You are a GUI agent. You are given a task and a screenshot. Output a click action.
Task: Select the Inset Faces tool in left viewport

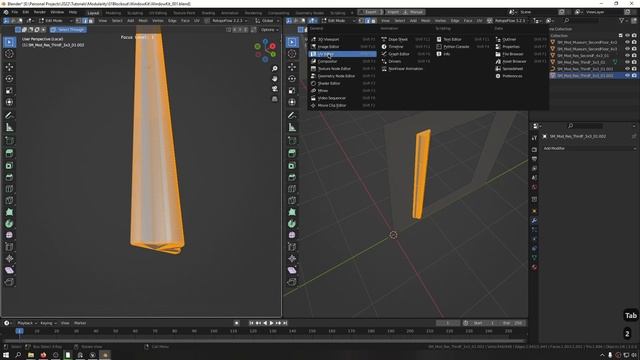(9, 165)
